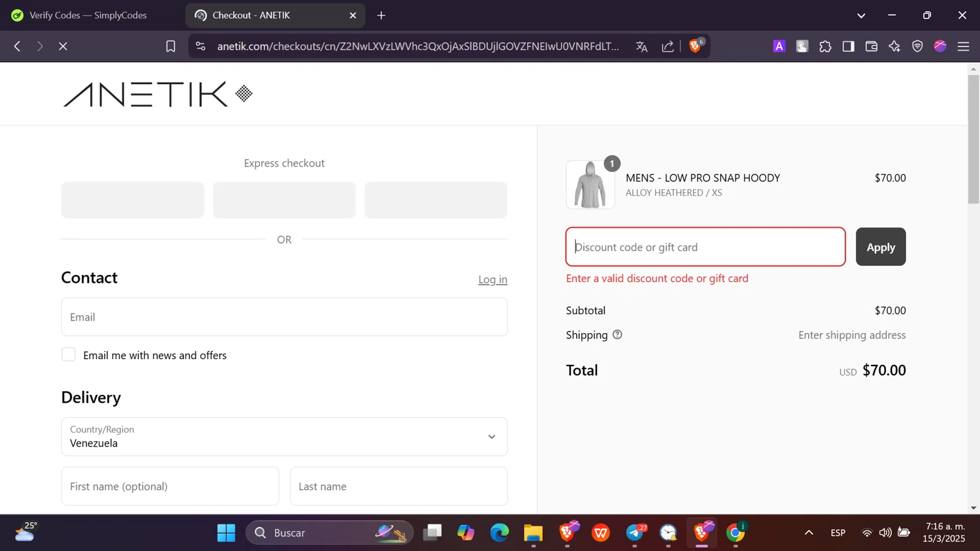Open the clock and date panel
The width and height of the screenshot is (980, 551).
click(x=944, y=533)
